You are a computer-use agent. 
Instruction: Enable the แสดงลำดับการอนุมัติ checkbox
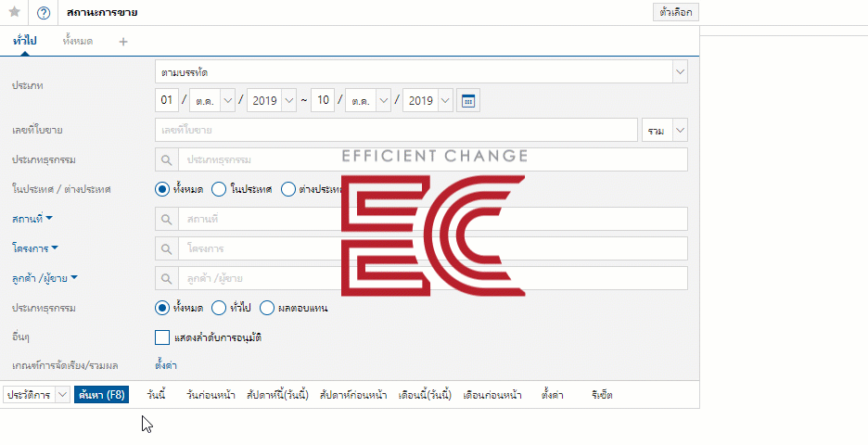(162, 337)
